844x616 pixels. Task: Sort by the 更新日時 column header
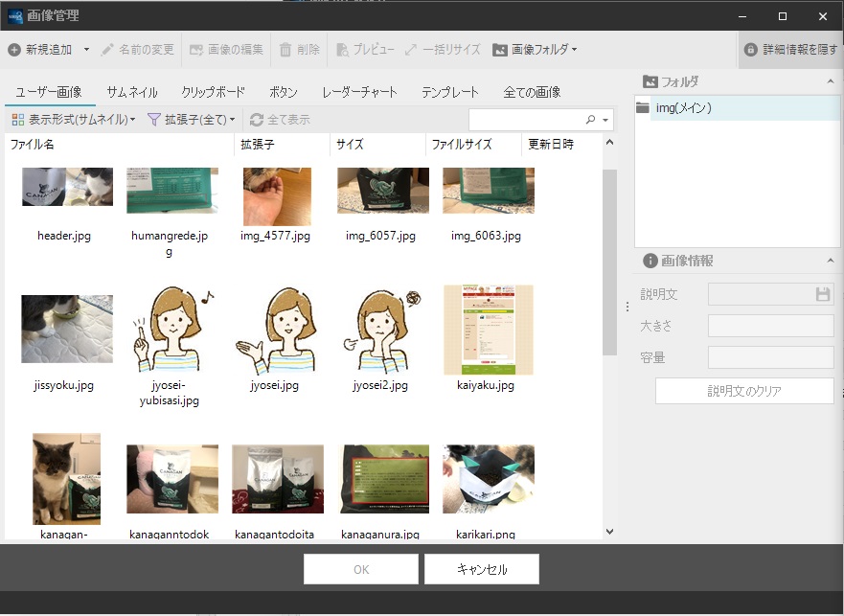pos(561,145)
